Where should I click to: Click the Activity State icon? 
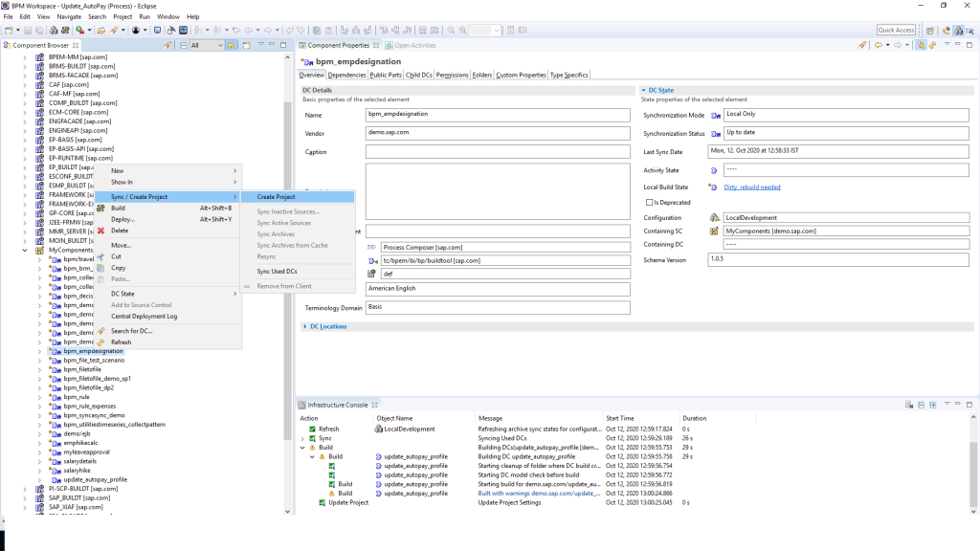click(x=714, y=170)
